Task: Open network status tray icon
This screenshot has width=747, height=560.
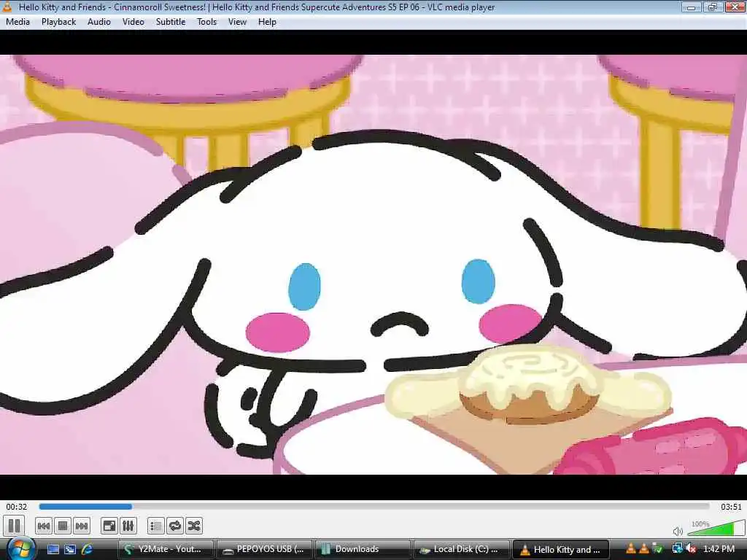Action: coord(677,549)
